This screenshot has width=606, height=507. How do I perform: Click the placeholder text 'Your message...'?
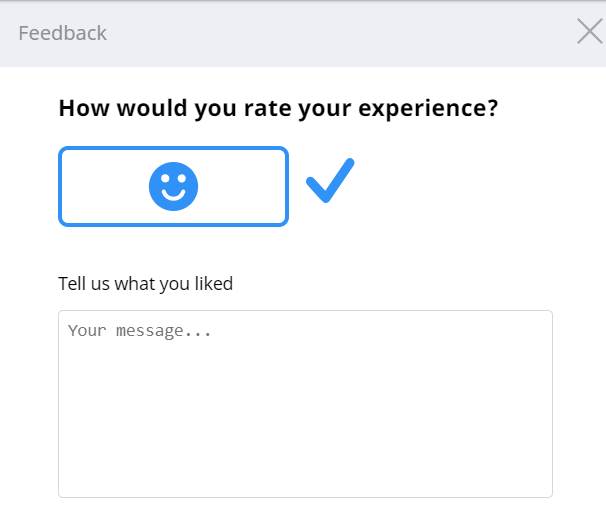[x=139, y=330]
